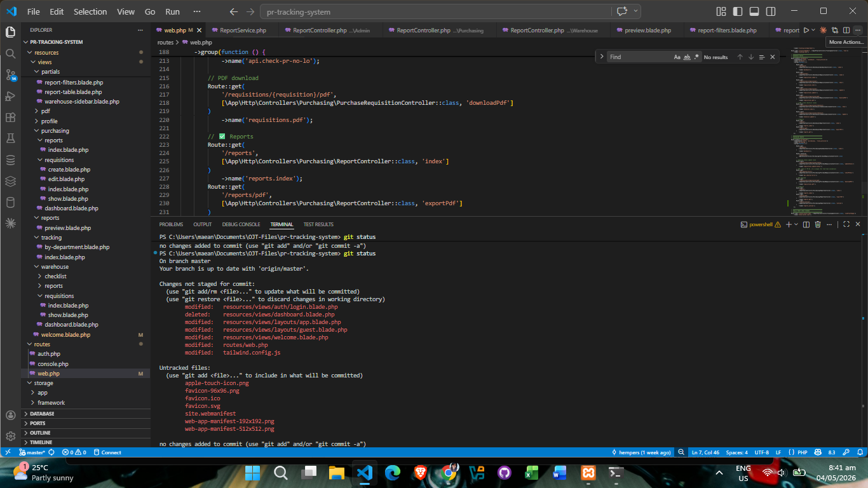This screenshot has width=868, height=488.
Task: Open the Search view in activity bar
Action: pyautogui.click(x=10, y=53)
